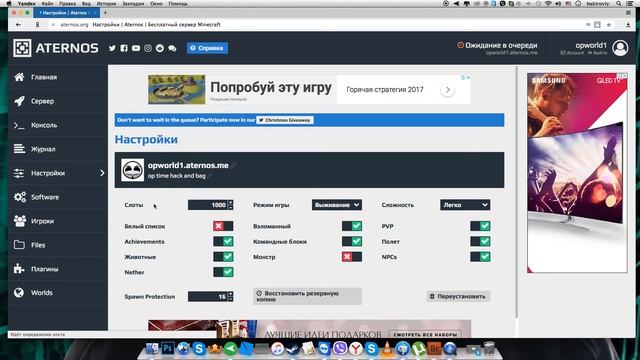Open iTunes from the Dock
The image size is (640, 360).
click(x=277, y=349)
